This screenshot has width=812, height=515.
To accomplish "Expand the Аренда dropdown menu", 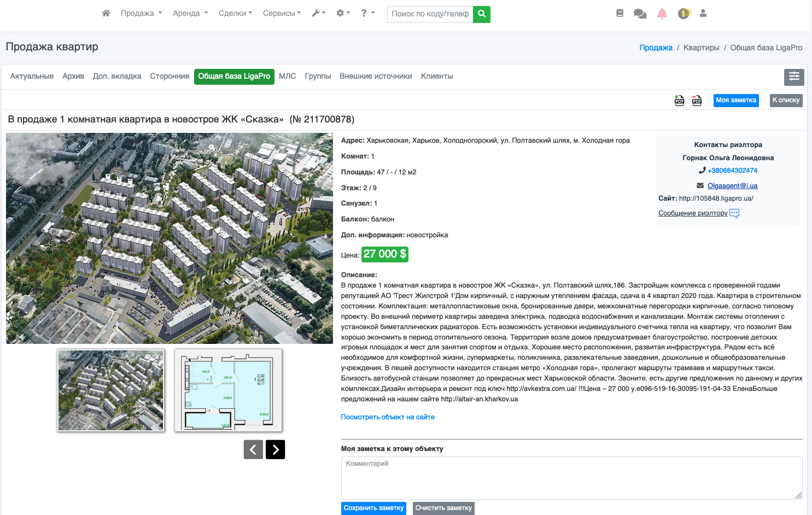I will pyautogui.click(x=190, y=13).
